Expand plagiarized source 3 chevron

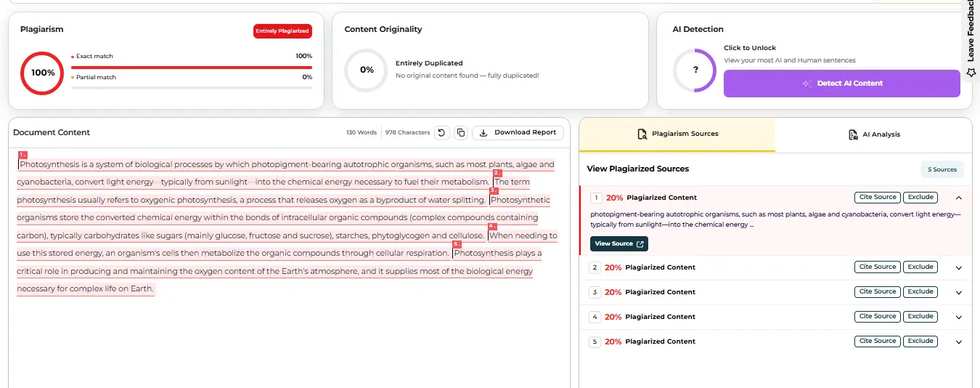pos(958,292)
